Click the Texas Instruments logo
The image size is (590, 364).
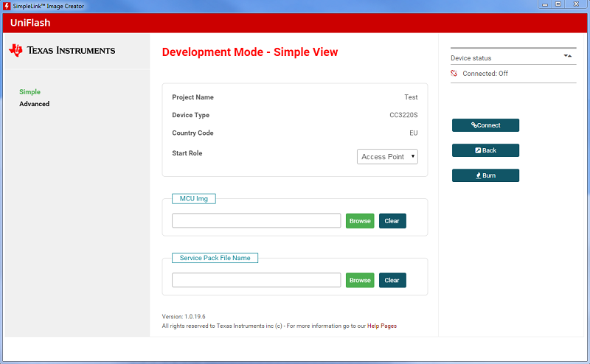pyautogui.click(x=62, y=51)
